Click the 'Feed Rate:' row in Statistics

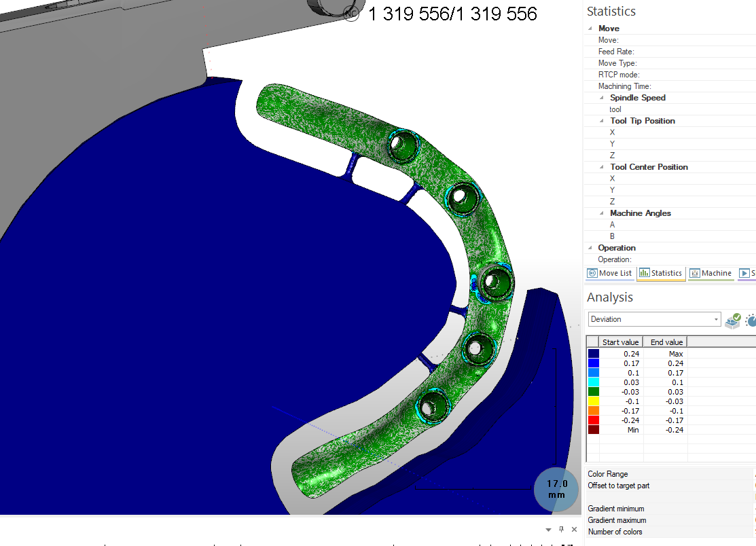coord(670,52)
